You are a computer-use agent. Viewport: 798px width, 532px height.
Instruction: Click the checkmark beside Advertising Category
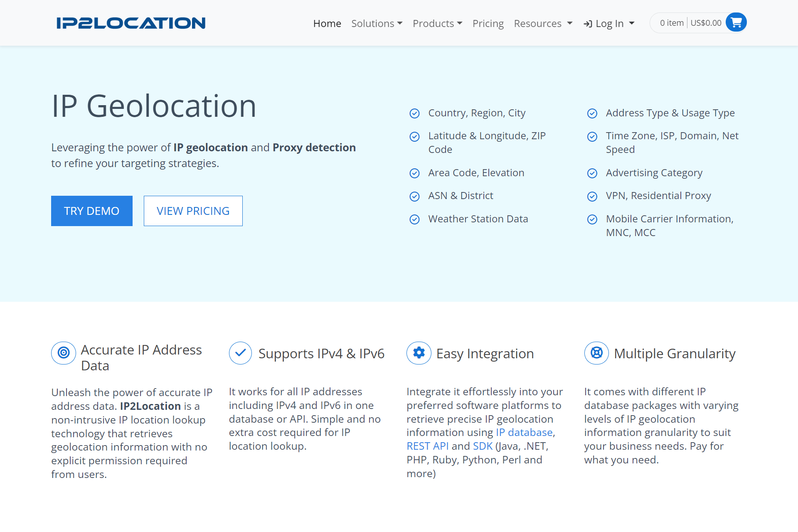click(x=592, y=173)
